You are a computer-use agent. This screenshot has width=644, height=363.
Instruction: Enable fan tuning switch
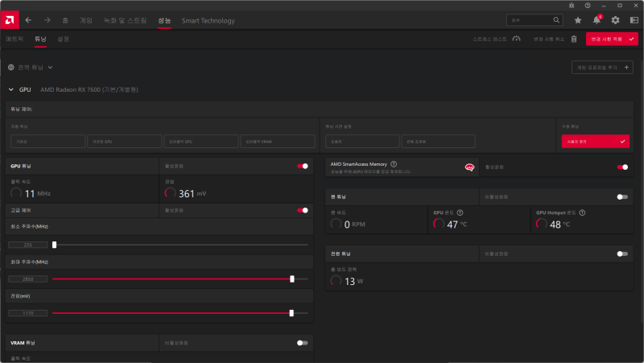pos(622,196)
